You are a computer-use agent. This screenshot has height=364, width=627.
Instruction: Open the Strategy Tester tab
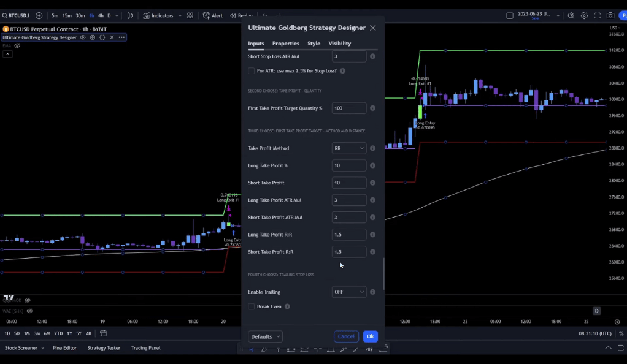[104, 348]
